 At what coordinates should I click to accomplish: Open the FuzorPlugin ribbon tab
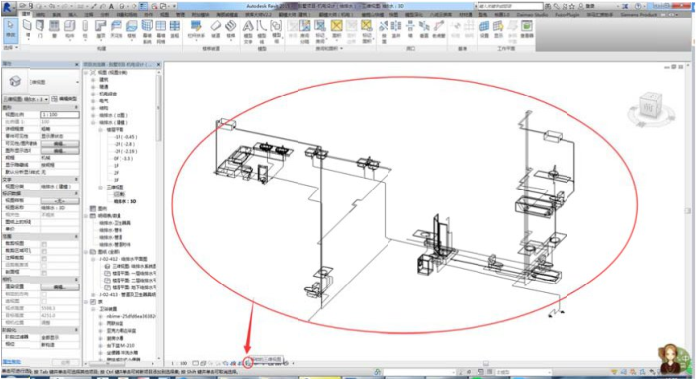pos(567,15)
